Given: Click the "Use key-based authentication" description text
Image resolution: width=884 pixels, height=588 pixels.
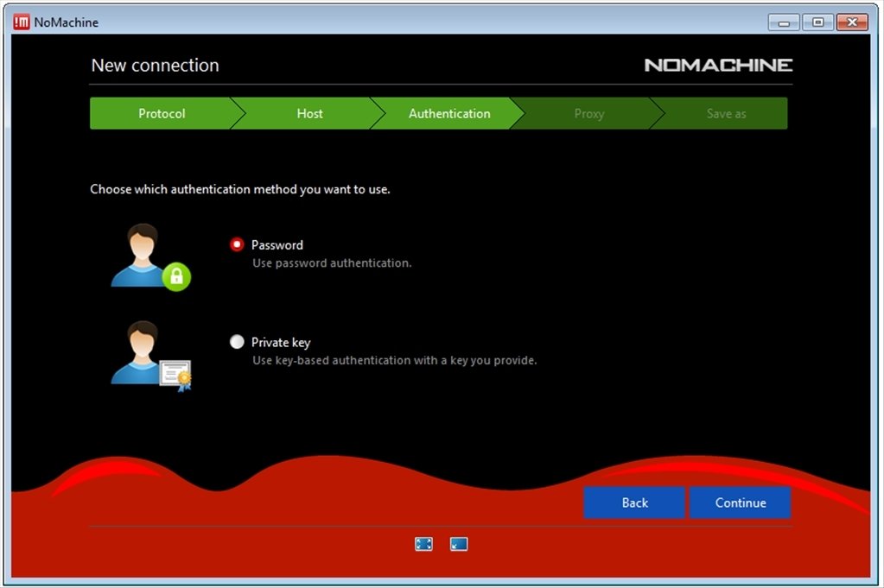Looking at the screenshot, I should tap(395, 360).
